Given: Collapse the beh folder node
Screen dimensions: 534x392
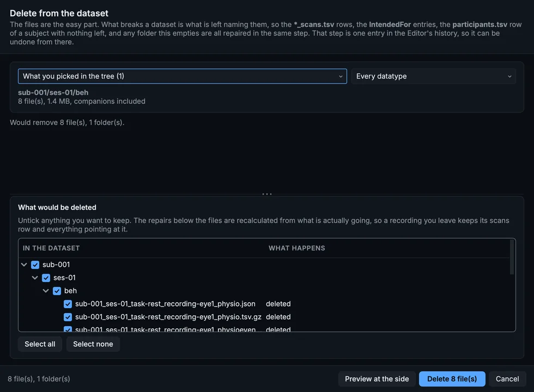Looking at the screenshot, I should pos(46,291).
